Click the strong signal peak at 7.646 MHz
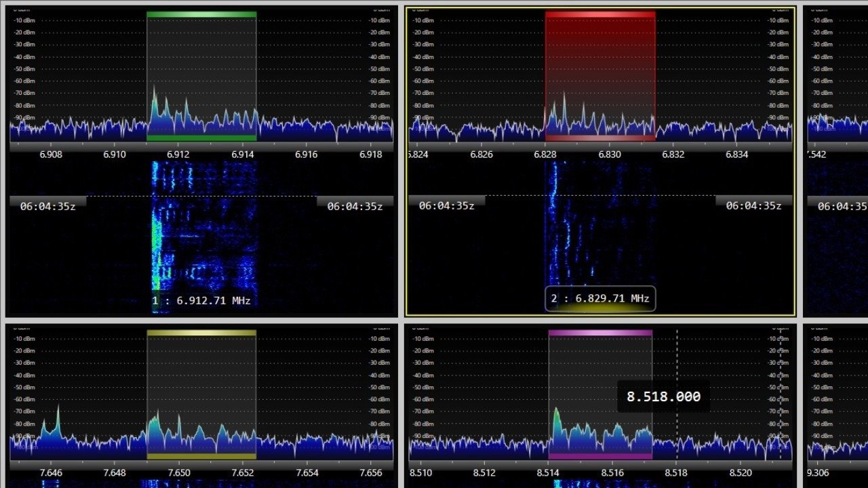 [x=58, y=420]
